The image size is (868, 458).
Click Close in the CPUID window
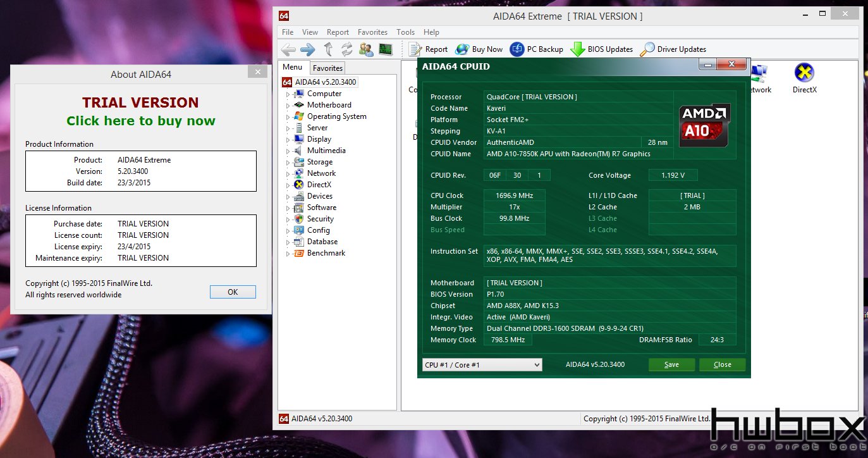(x=723, y=365)
